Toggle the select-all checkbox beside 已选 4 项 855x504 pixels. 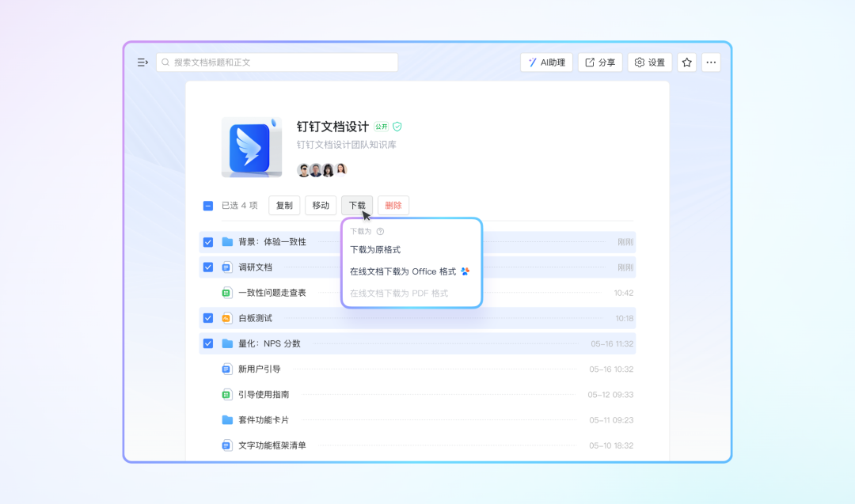208,206
